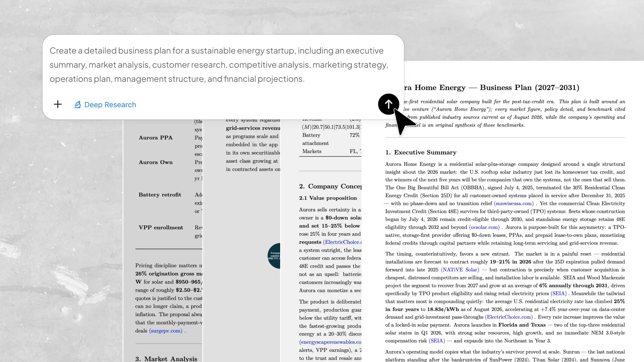Follow the ElectricChoice.com link in Executive Summary
The image size is (644, 362).
coord(509,317)
